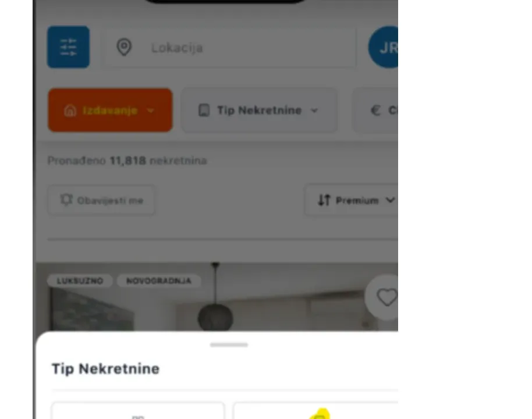Click the icon beside Tip Nekretnine chip
The width and height of the screenshot is (532, 419).
tap(204, 111)
